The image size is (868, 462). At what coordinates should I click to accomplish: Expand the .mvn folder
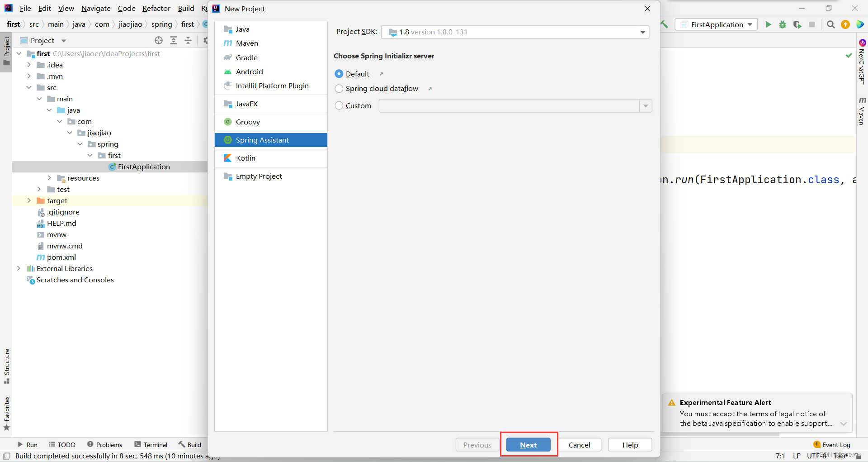(29, 76)
